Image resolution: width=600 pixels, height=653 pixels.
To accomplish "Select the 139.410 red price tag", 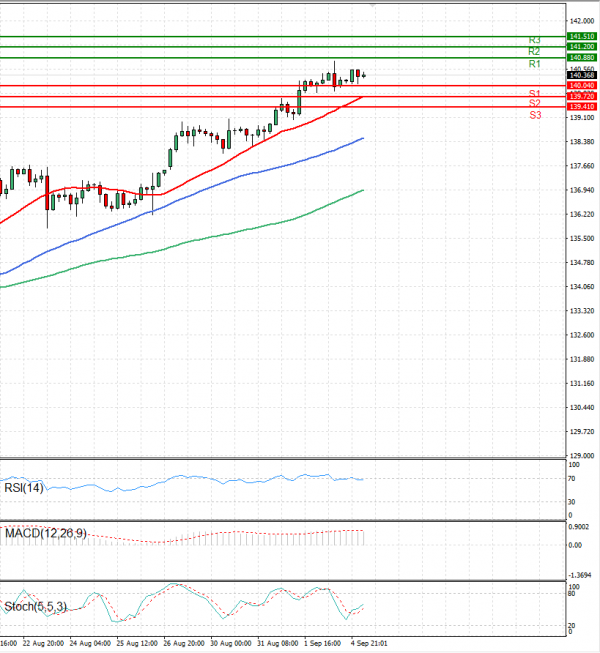I will coord(582,106).
